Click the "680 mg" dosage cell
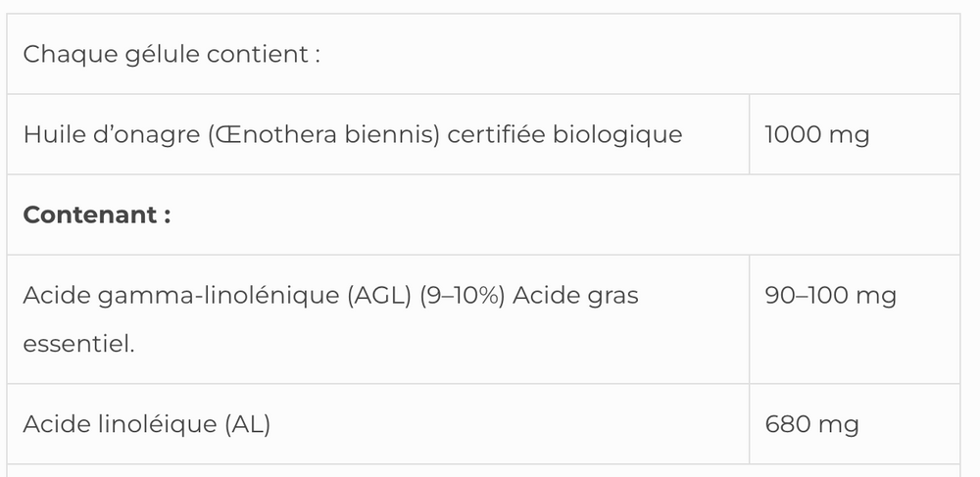 tap(811, 424)
